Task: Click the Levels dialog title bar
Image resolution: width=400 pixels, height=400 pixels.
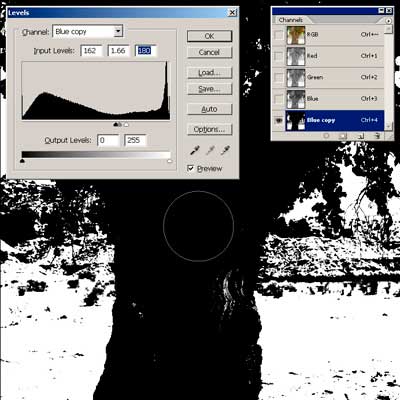Action: pos(122,13)
